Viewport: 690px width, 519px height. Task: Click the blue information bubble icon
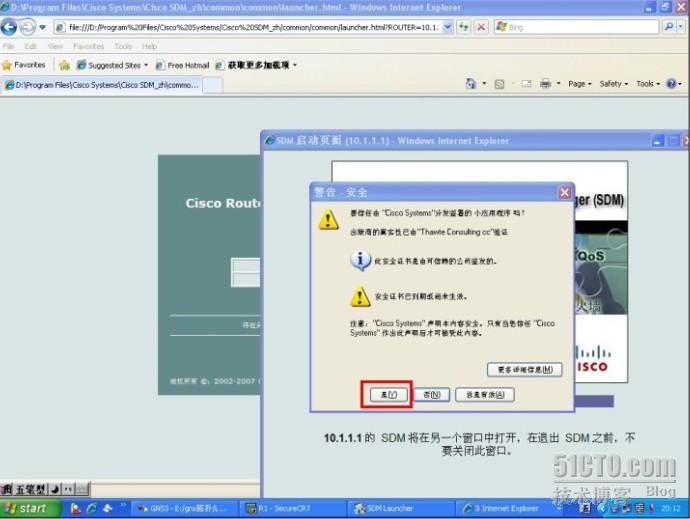(x=360, y=260)
